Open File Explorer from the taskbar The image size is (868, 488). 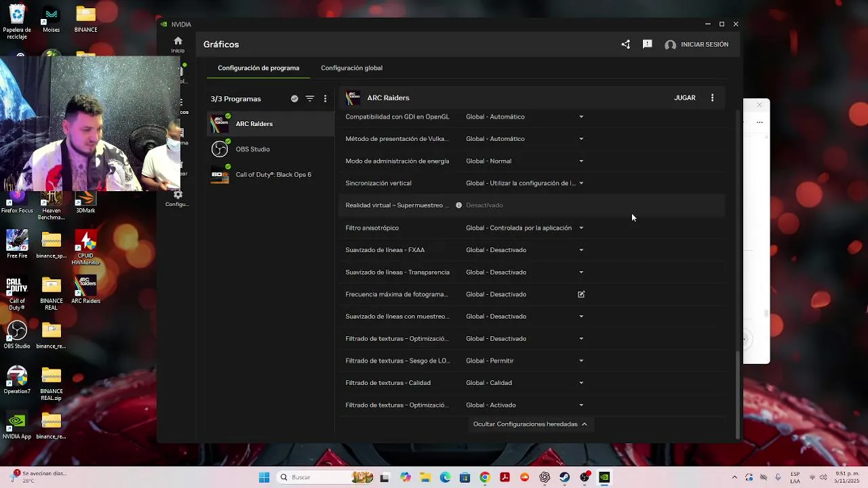pos(425,477)
